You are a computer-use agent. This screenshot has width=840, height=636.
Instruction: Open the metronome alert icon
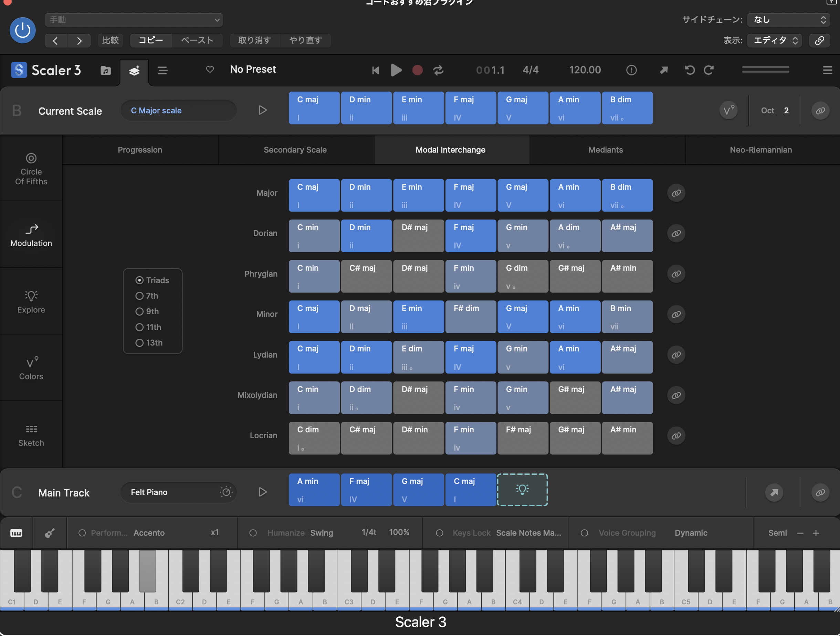tap(631, 70)
